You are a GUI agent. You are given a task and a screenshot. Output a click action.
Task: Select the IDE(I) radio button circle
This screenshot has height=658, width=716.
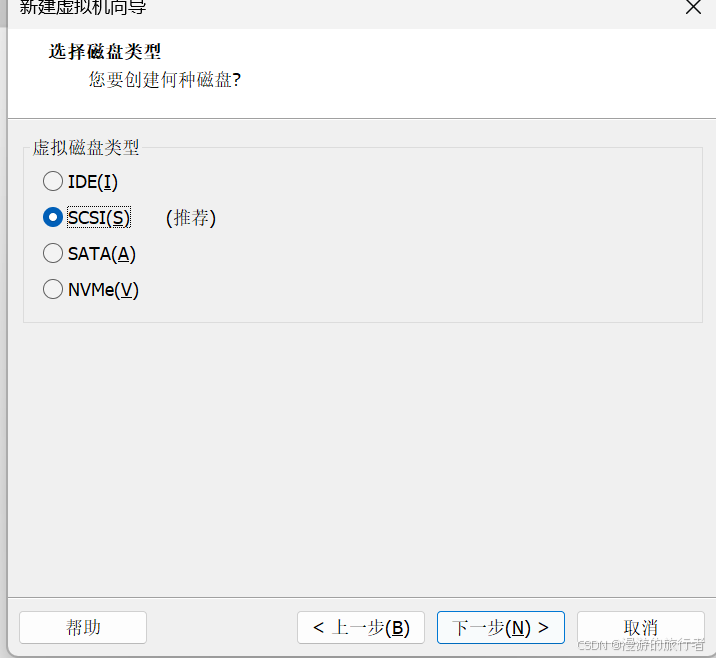(53, 181)
